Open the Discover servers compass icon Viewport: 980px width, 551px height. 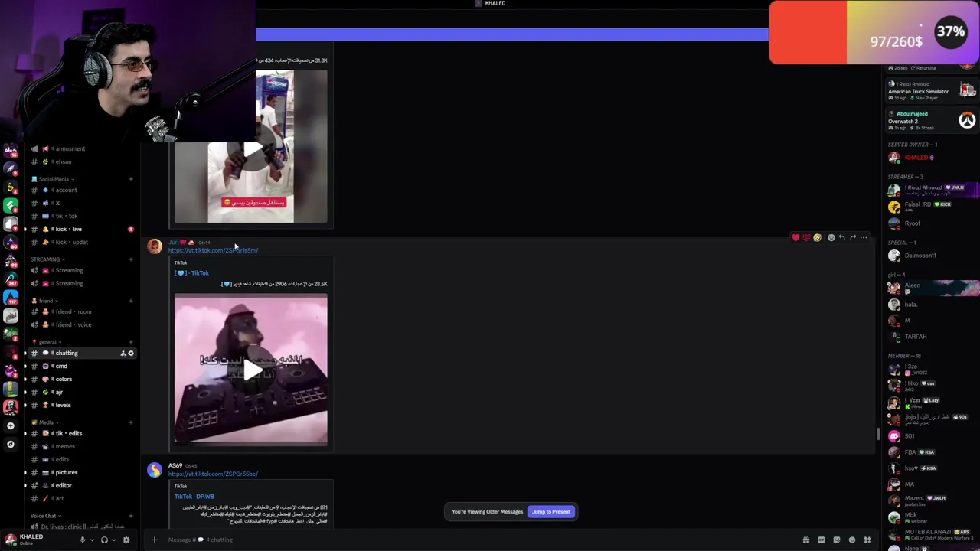tap(11, 445)
